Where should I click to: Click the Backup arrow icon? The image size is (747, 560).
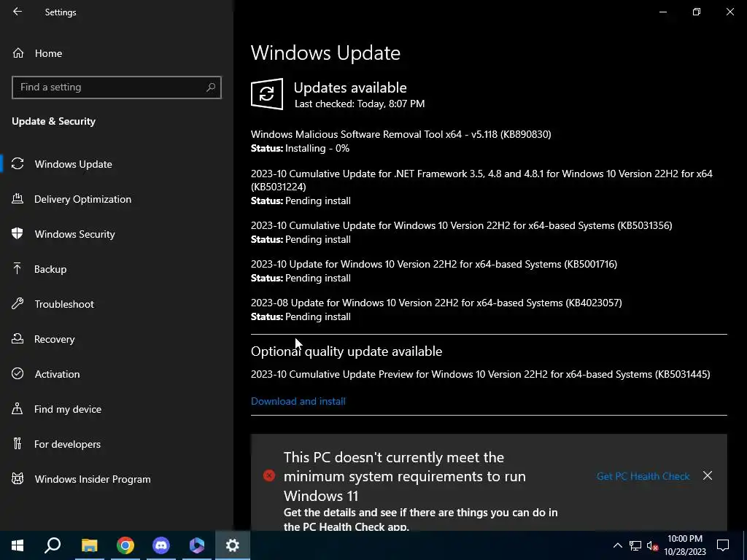[18, 269]
